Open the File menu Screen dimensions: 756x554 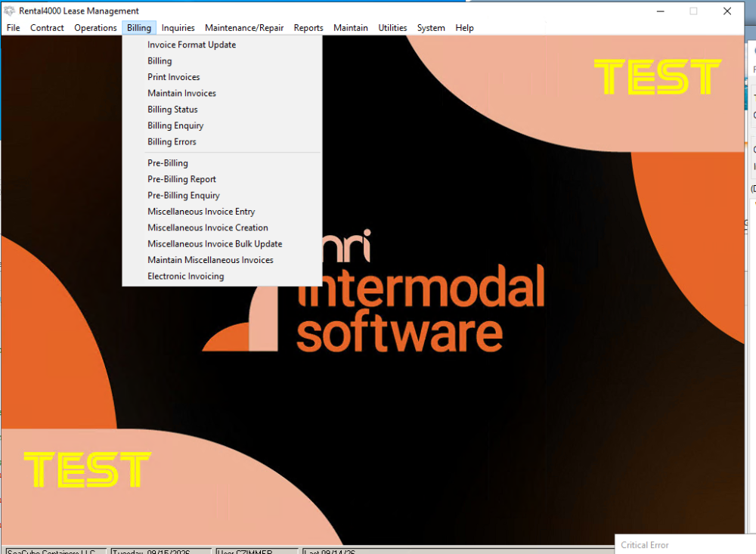pyautogui.click(x=13, y=28)
